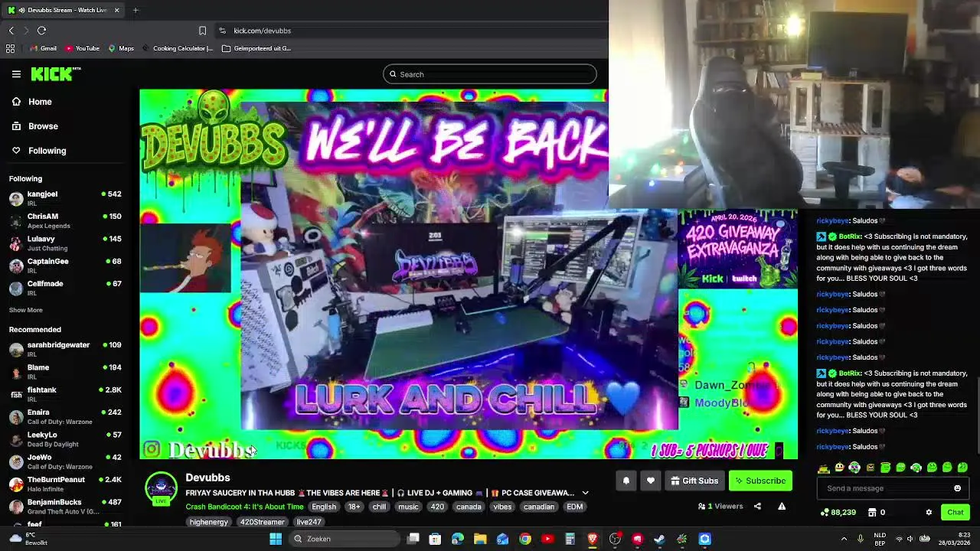Open Lulaavy followed channel
Image resolution: width=980 pixels, height=551 pixels.
(x=66, y=243)
